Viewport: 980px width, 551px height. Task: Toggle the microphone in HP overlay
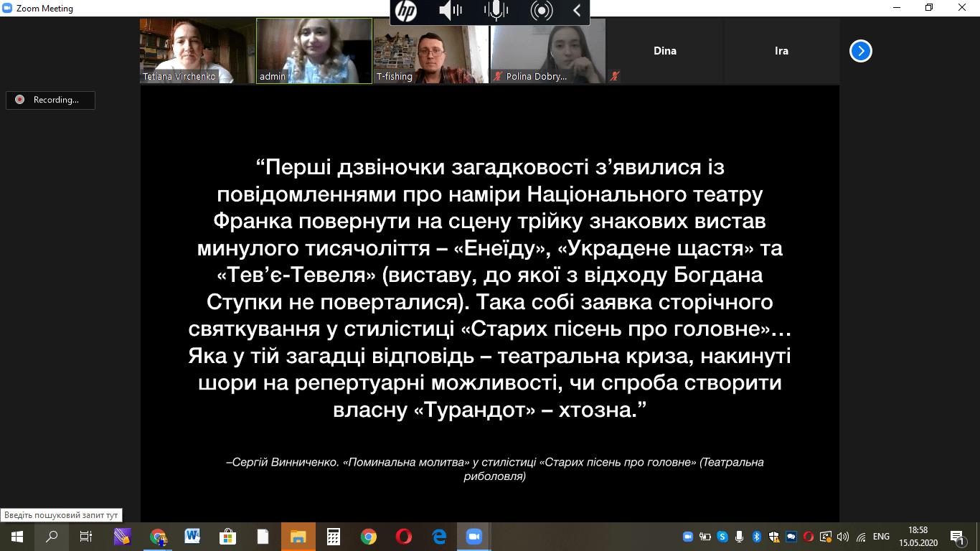(496, 11)
